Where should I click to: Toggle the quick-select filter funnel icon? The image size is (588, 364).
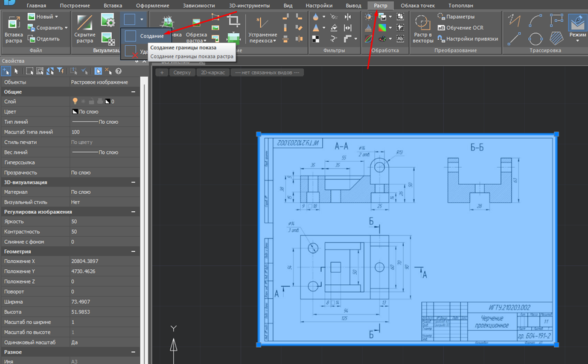(59, 71)
